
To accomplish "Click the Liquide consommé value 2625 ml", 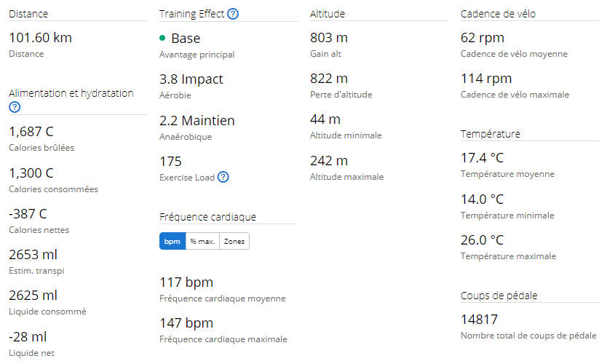I will tap(33, 296).
